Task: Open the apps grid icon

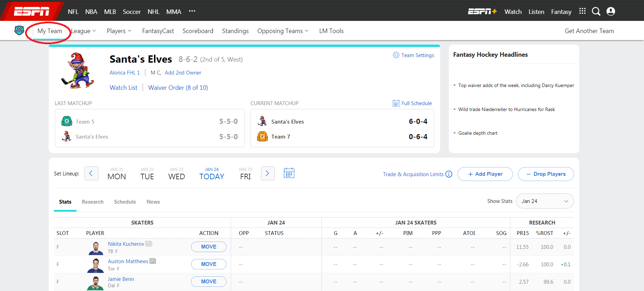Action: pos(582,11)
